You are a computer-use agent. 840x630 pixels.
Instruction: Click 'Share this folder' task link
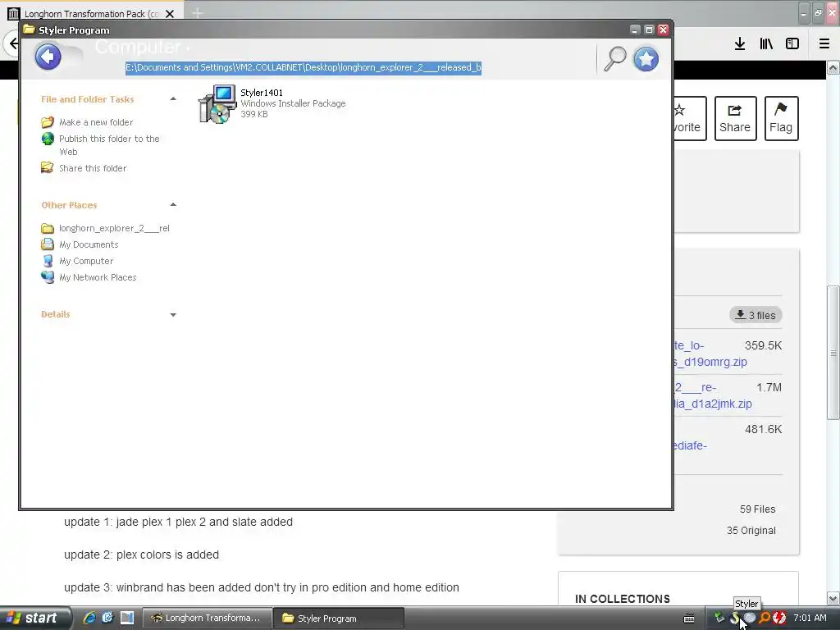pos(93,168)
